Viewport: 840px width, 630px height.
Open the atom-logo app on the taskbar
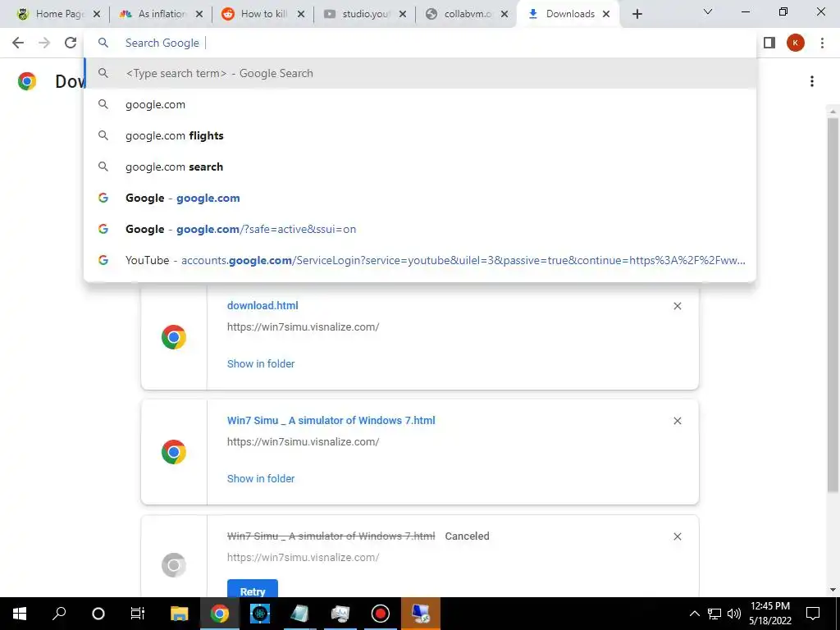point(259,614)
